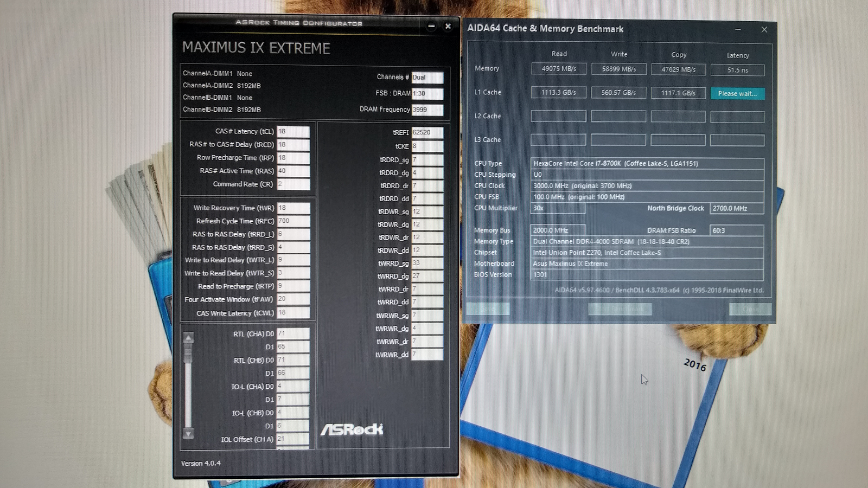Close the ASRock Timing Configurator window
This screenshot has width=868, height=488.
coord(448,26)
